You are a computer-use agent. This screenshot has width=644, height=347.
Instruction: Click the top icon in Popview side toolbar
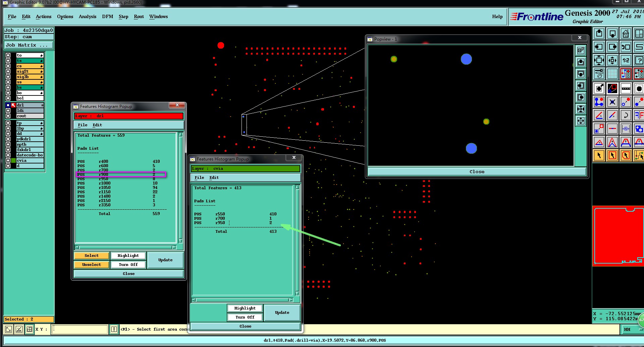pyautogui.click(x=581, y=50)
